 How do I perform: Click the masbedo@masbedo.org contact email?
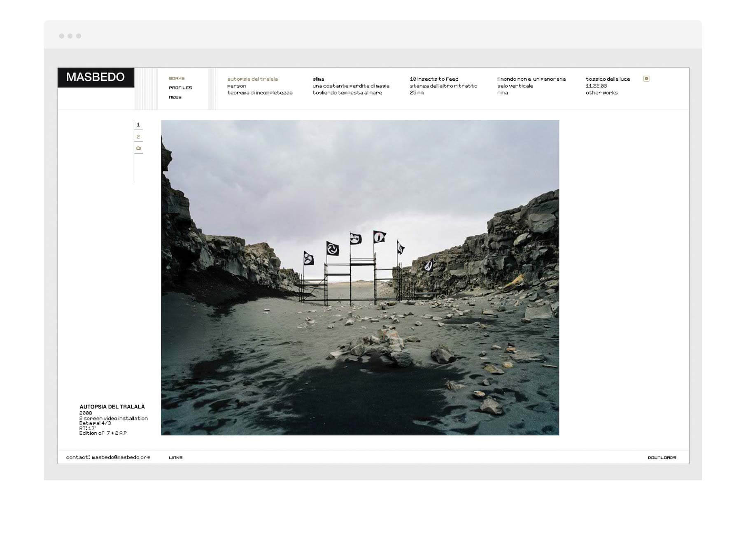(x=121, y=457)
